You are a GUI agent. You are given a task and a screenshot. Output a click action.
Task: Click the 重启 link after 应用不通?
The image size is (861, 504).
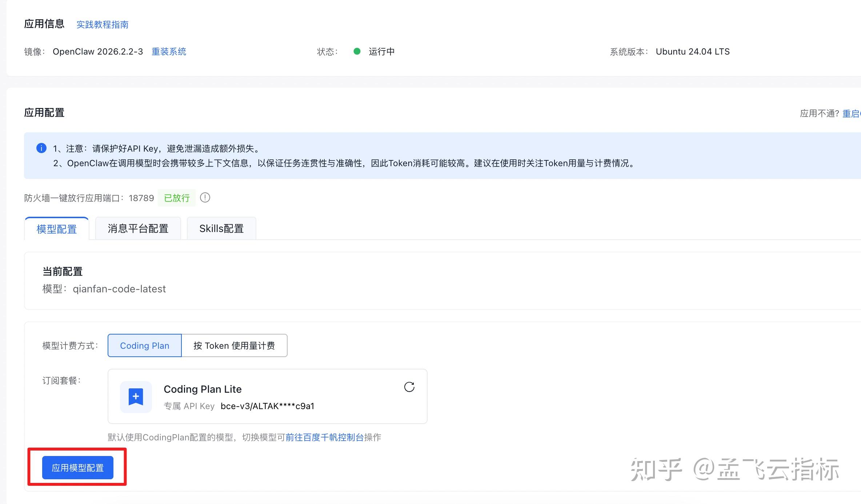[x=851, y=113]
